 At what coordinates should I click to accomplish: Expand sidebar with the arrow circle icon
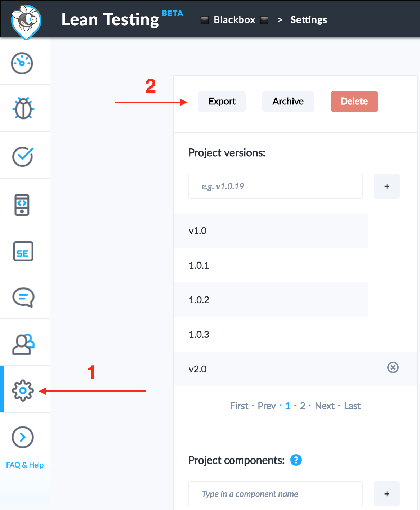[23, 437]
